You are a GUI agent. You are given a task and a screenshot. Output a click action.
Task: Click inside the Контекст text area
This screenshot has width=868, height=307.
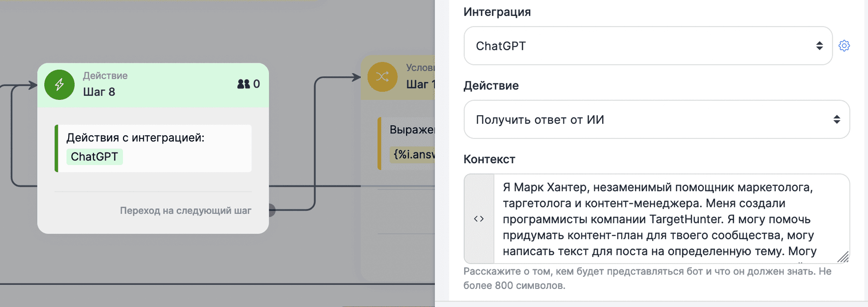click(669, 219)
